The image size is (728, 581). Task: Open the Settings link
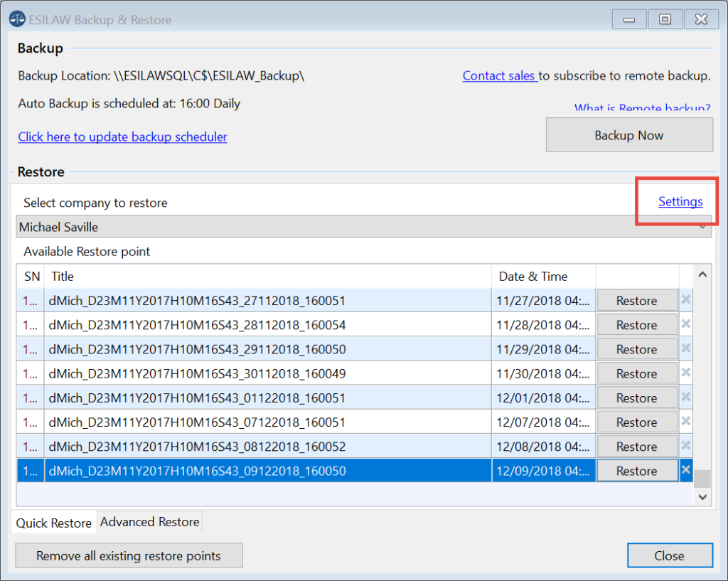680,201
